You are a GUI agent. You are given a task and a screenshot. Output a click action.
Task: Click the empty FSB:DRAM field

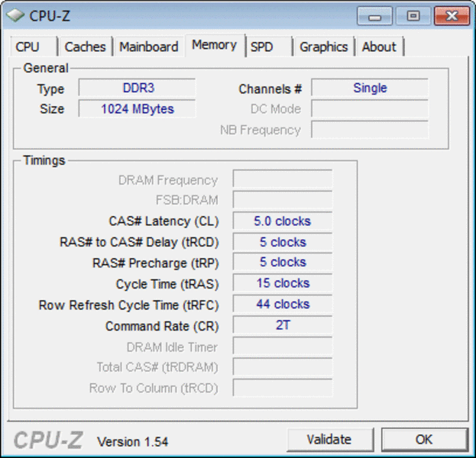(x=283, y=199)
